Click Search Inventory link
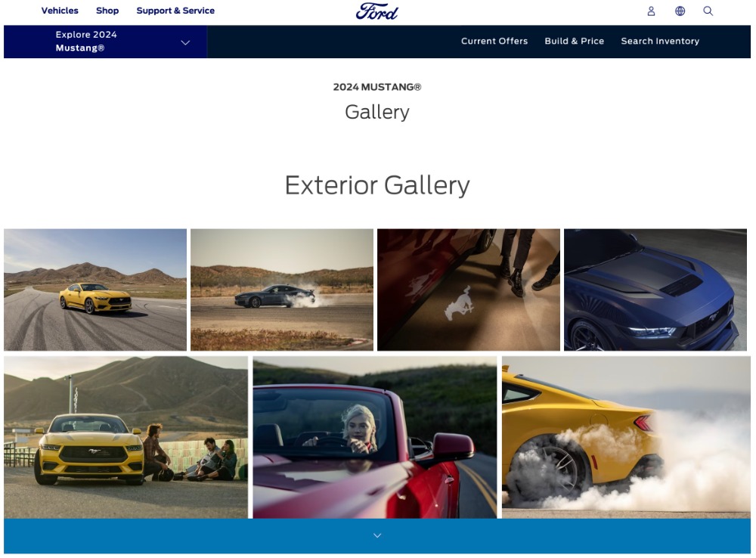The width and height of the screenshot is (756, 558). 660,41
